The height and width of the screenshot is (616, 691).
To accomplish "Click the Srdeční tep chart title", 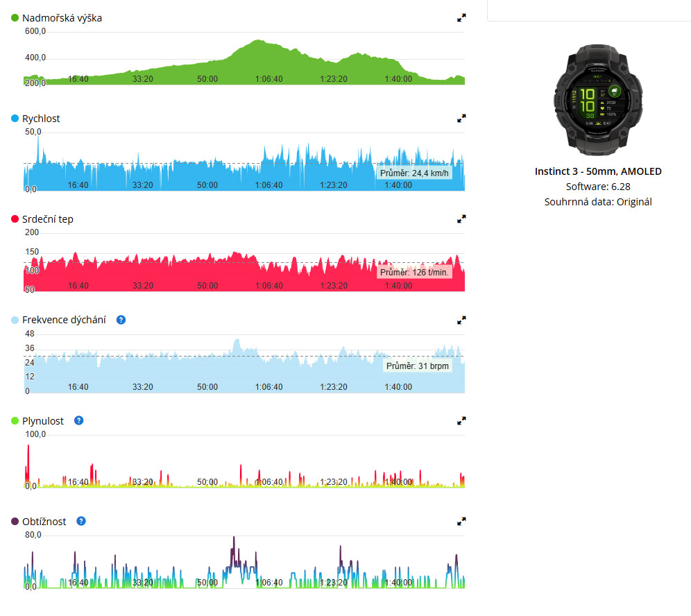I will pyautogui.click(x=48, y=219).
